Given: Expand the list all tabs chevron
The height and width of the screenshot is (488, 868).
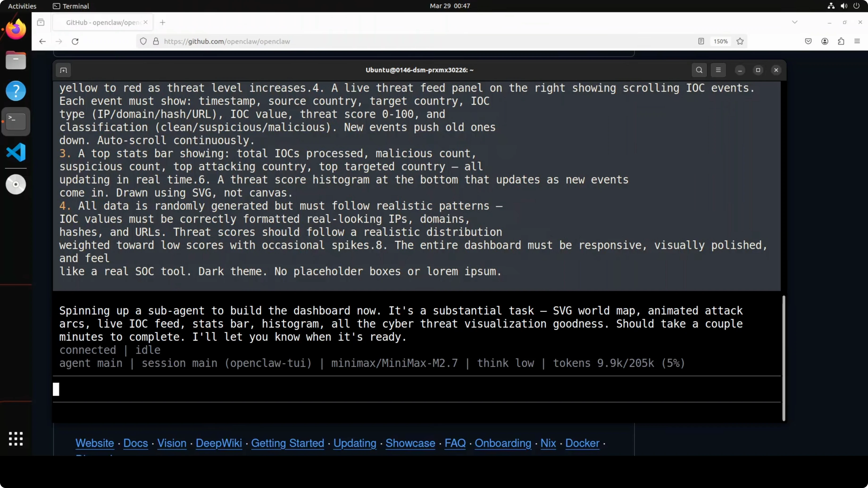Looking at the screenshot, I should click(795, 22).
